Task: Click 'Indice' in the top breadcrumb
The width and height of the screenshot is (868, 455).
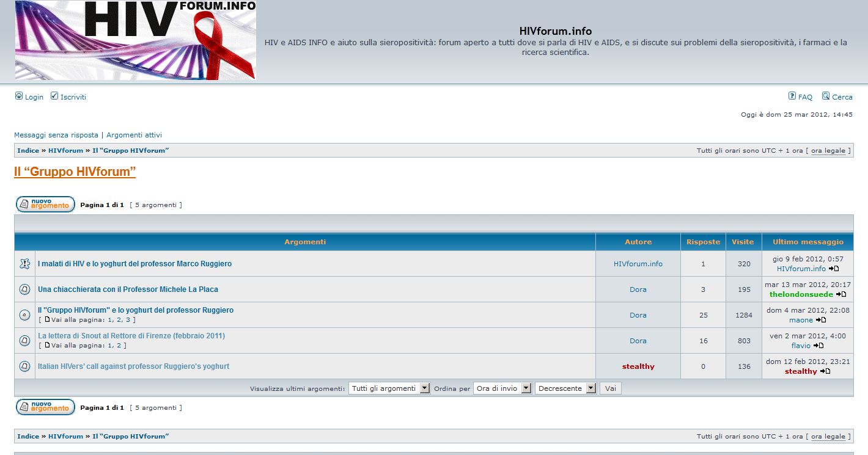Action: (28, 150)
